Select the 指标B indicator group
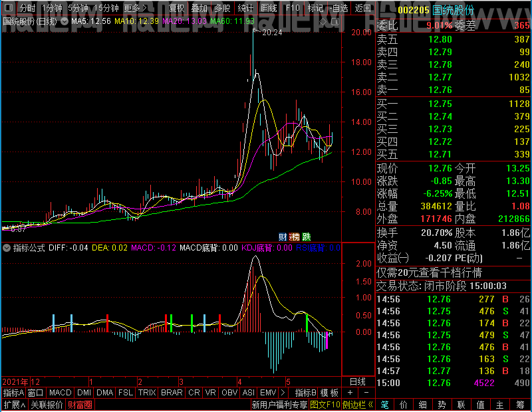Viewport: 532px width, 412px height. (x=306, y=393)
